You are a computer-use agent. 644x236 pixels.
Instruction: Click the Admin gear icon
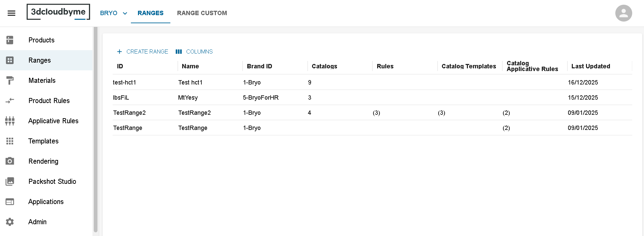(x=10, y=222)
